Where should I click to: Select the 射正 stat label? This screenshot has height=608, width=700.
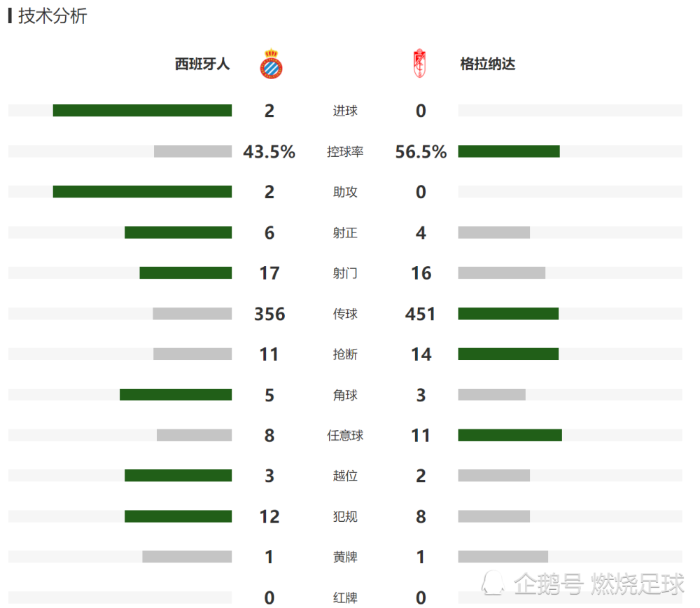click(345, 233)
